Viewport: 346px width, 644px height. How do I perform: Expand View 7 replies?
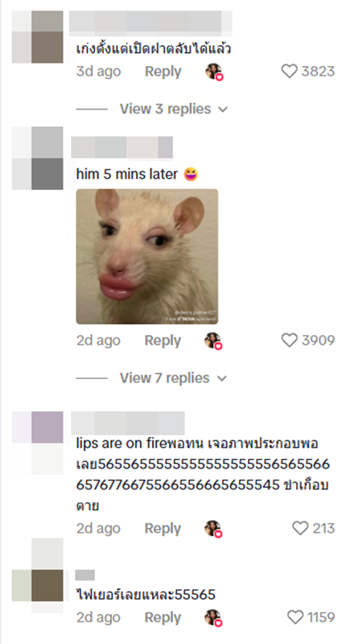click(165, 378)
